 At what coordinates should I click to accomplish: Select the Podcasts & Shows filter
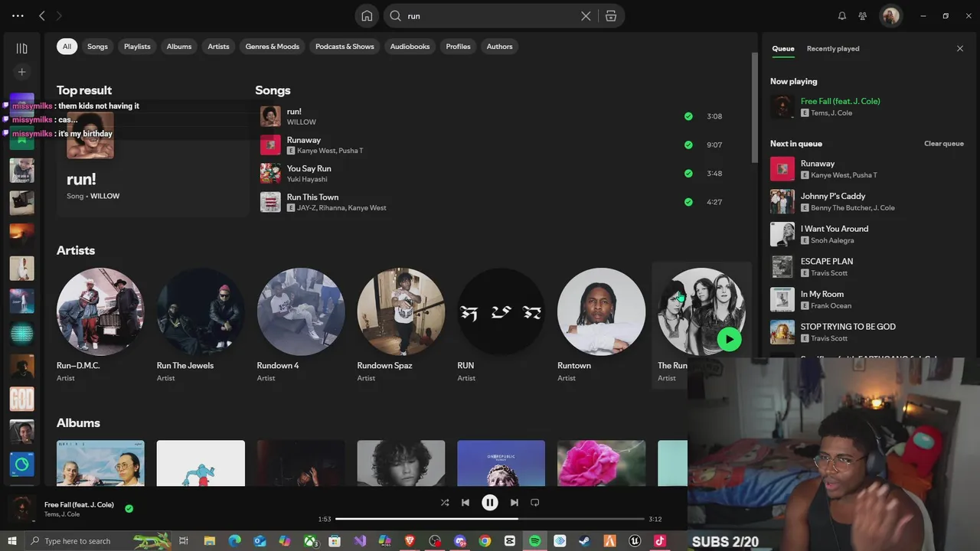[x=345, y=47]
